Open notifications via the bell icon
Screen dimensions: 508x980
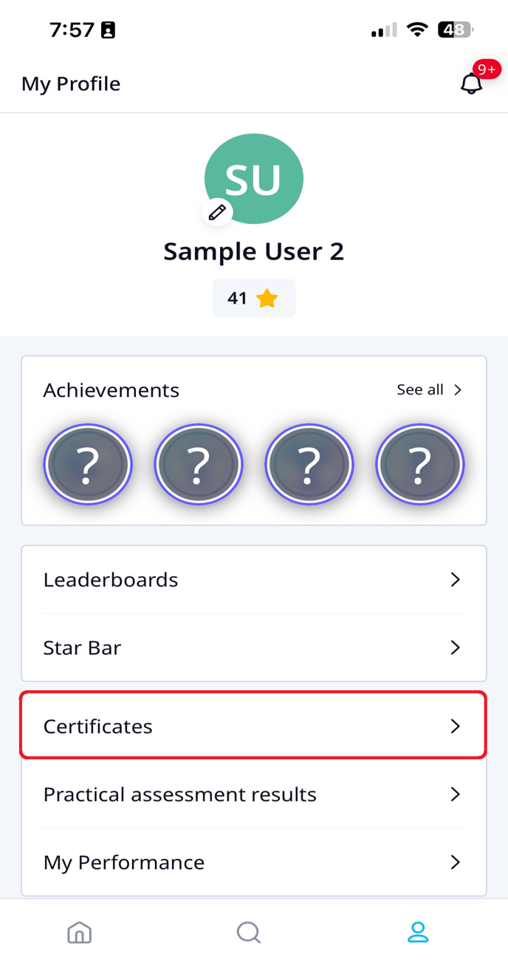coord(471,84)
